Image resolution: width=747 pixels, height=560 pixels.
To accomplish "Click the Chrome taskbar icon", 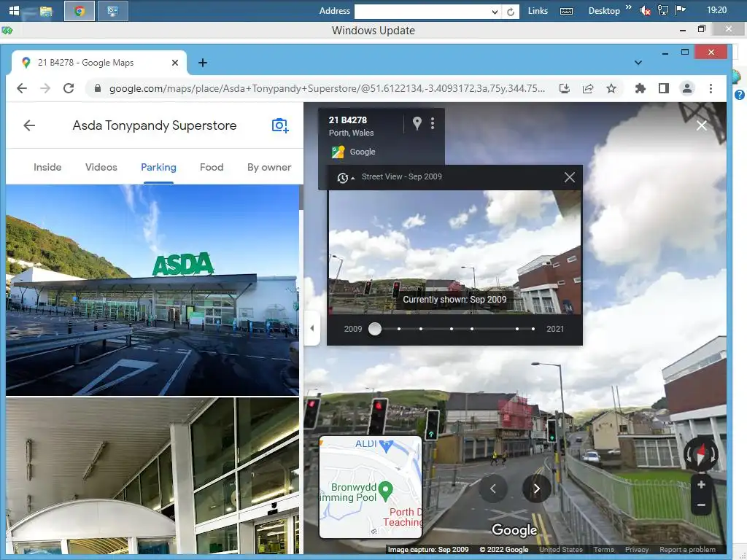I will [80, 11].
